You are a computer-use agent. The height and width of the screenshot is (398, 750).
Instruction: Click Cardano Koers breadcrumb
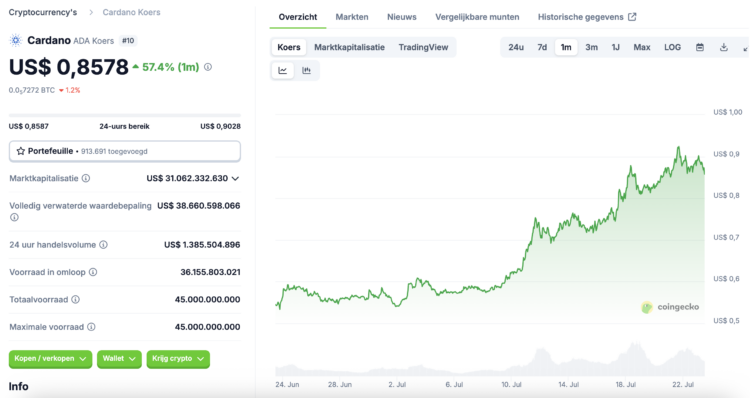132,12
